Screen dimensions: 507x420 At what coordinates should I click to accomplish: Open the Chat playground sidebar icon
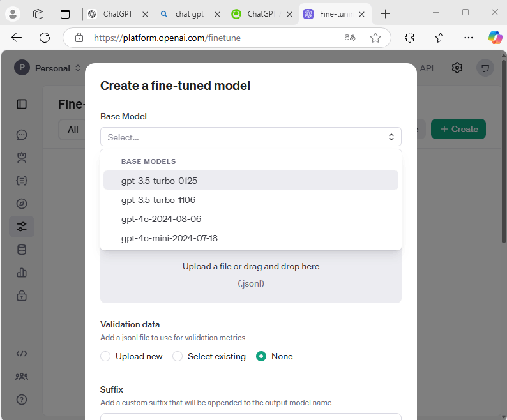point(22,135)
